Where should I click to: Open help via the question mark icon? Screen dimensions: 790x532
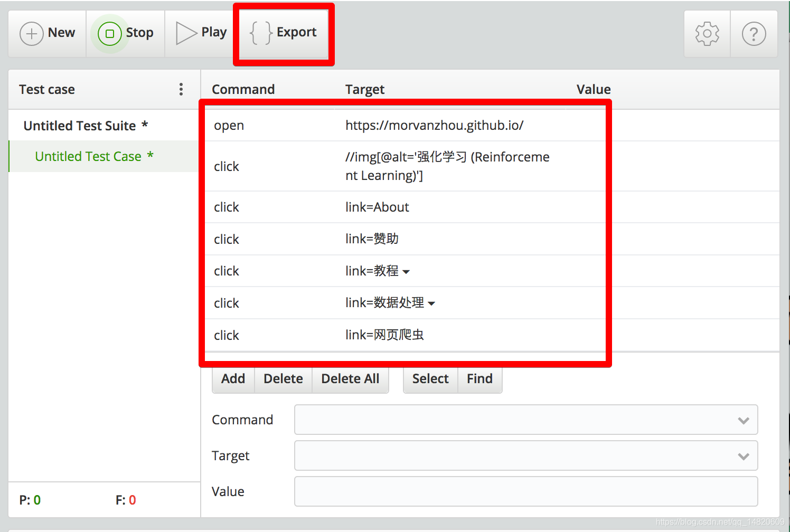(754, 34)
